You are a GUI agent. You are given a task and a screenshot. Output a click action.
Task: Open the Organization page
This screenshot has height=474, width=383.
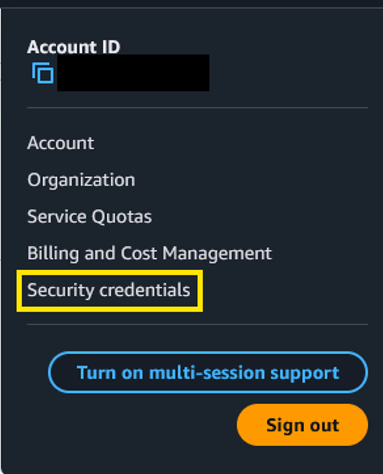click(x=81, y=180)
